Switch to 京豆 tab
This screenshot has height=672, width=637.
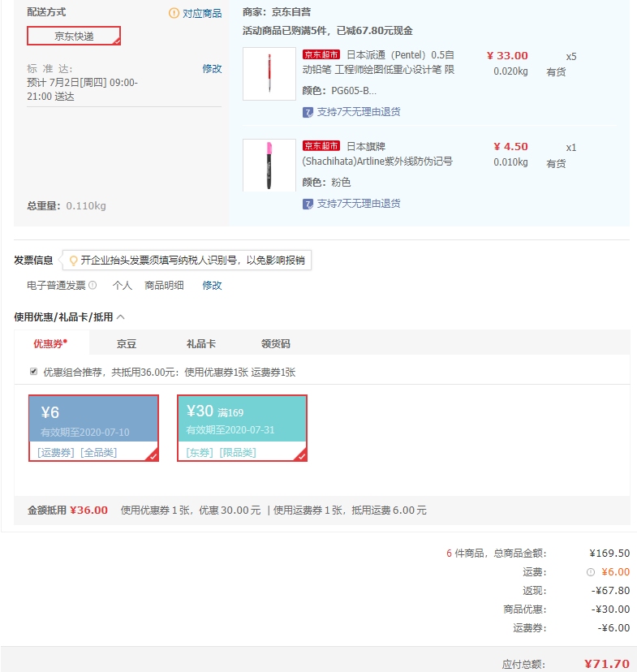click(x=127, y=344)
